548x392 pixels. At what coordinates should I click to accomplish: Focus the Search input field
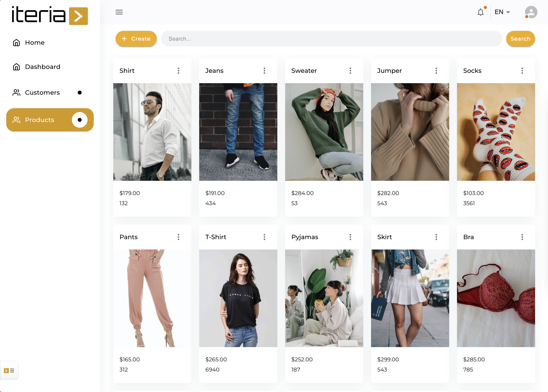pos(331,39)
